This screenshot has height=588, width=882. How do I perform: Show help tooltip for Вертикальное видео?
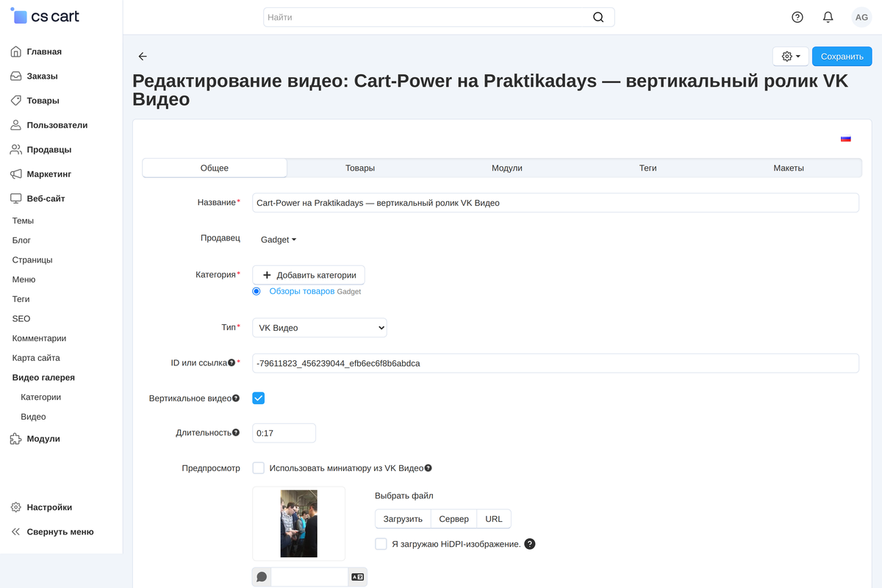tap(236, 398)
